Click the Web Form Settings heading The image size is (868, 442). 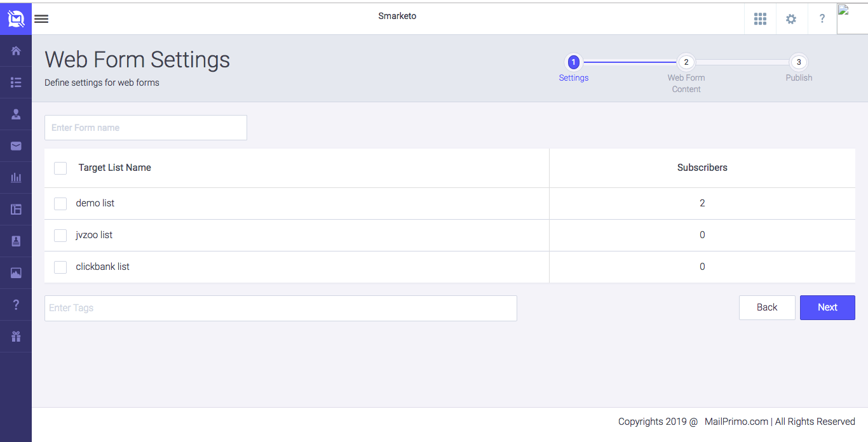click(137, 60)
